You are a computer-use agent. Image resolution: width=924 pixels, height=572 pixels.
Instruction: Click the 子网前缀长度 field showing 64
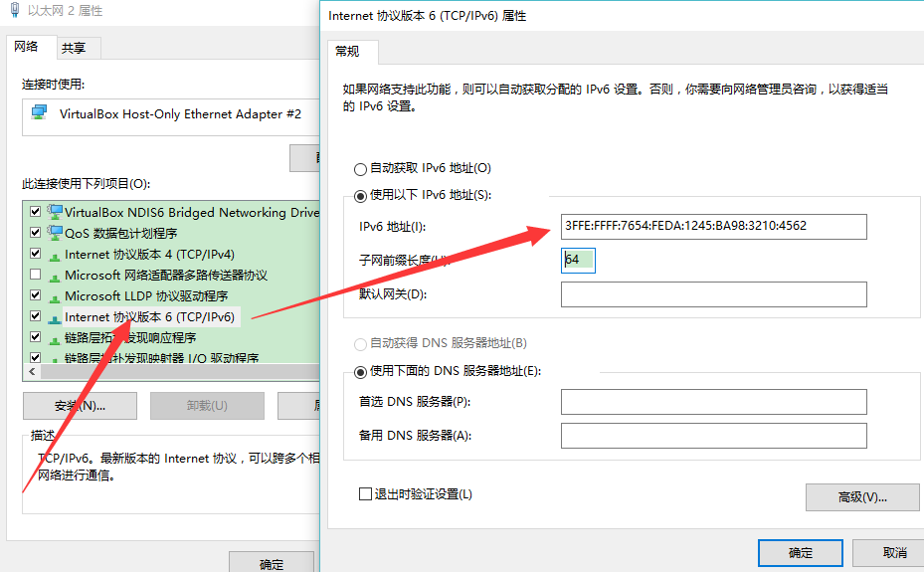coord(578,260)
